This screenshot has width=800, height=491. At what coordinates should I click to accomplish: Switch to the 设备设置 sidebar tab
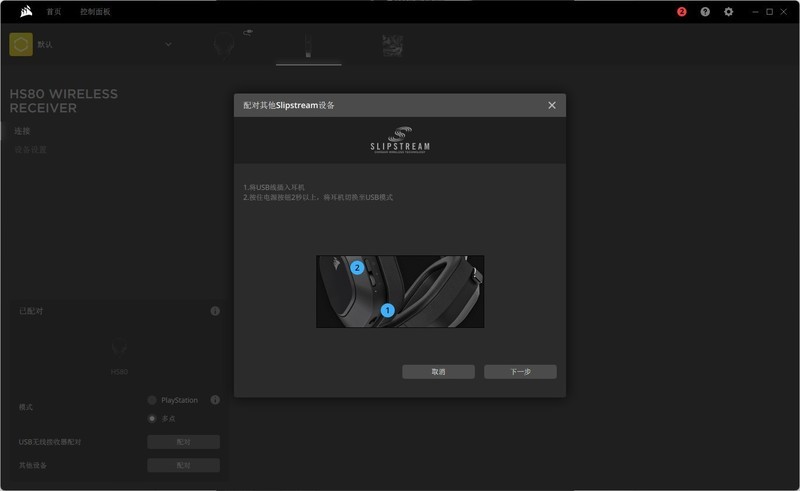(30, 150)
